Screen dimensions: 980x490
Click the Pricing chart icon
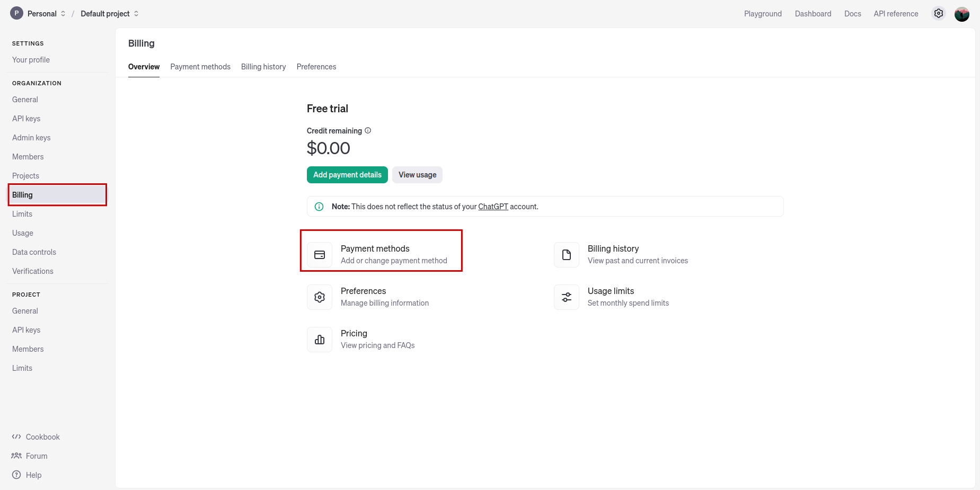(x=320, y=340)
